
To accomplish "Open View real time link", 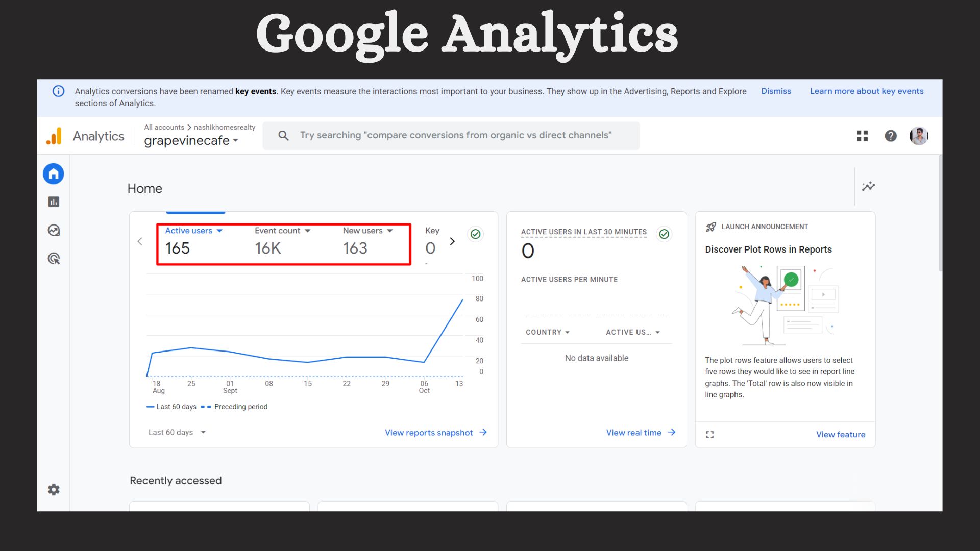I will 641,433.
